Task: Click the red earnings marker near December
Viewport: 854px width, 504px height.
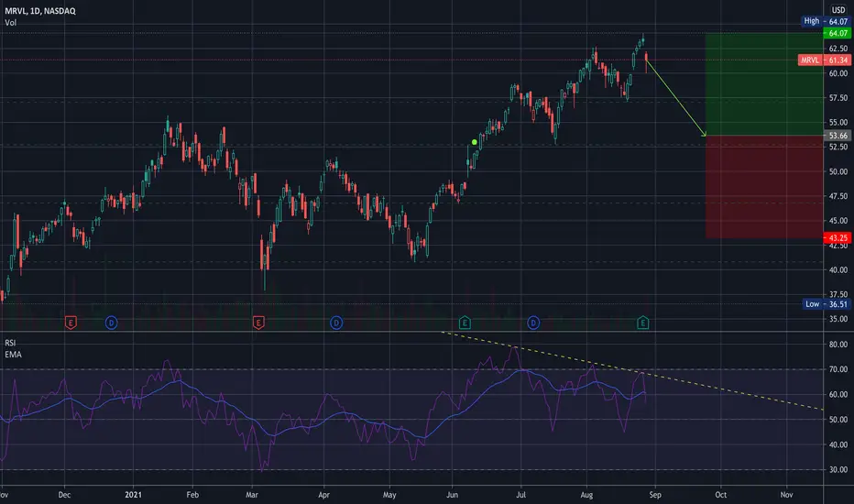Action: tap(71, 323)
